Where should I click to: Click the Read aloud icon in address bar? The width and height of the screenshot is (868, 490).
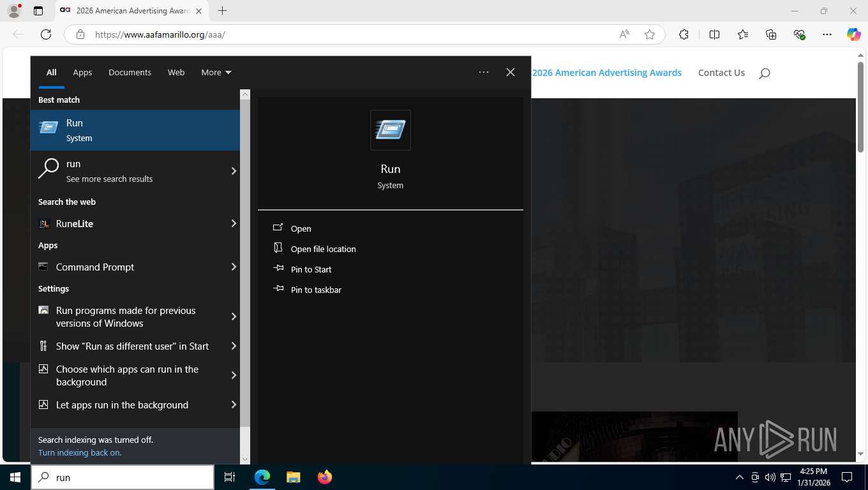[624, 34]
